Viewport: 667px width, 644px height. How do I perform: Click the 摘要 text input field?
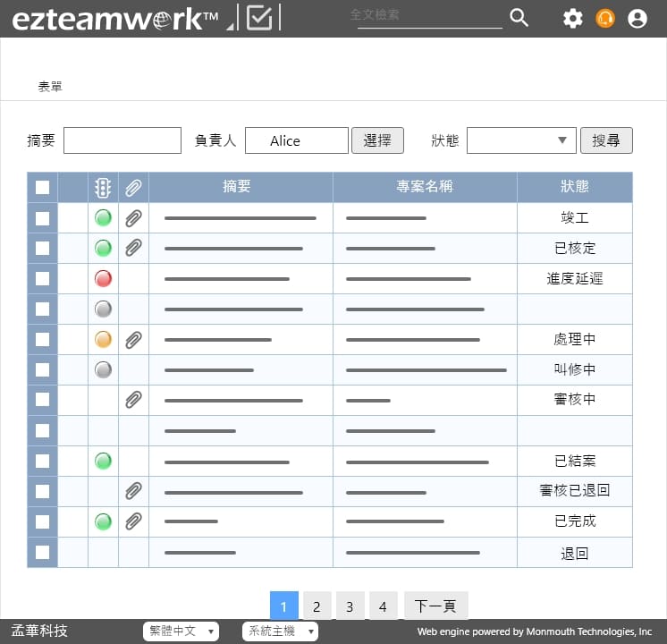click(122, 140)
